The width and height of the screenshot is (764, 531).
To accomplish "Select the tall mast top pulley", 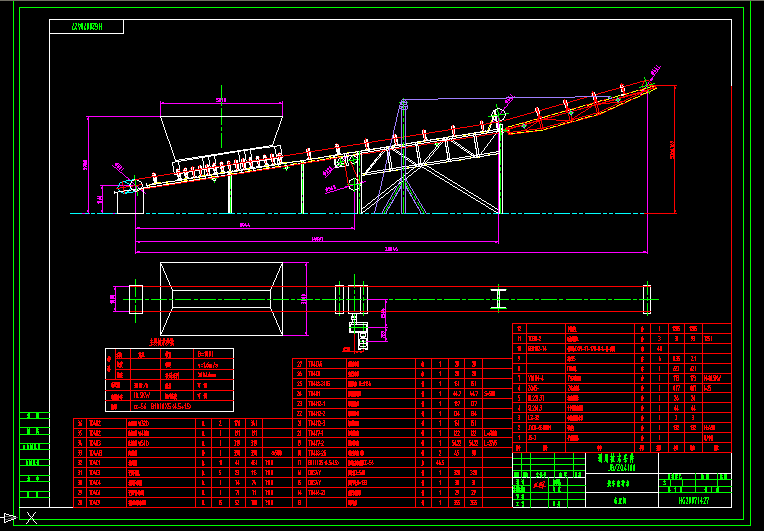I will 403,103.
